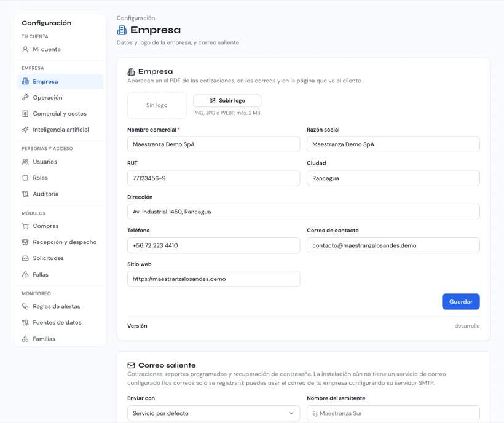Open Solicitudes module settings
Viewport: 504px width, 423px height.
tap(60, 258)
